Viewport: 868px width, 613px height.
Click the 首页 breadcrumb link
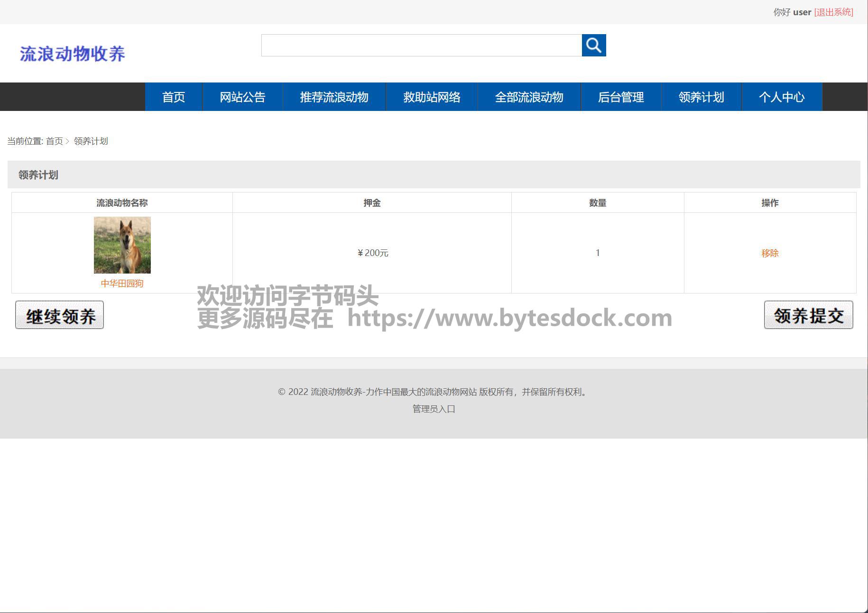click(54, 141)
